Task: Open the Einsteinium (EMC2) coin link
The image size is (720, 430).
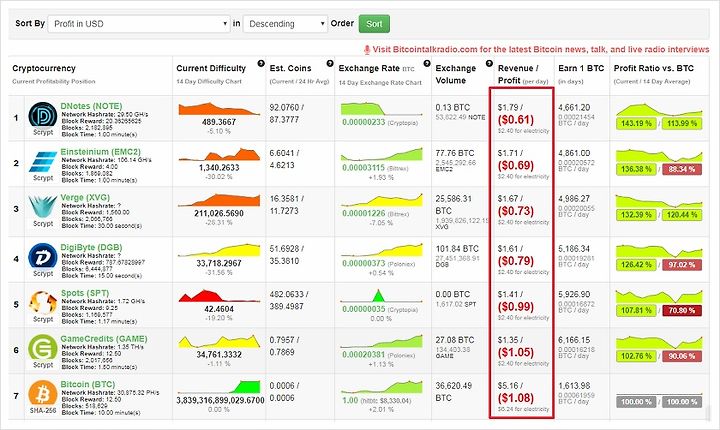Action: pos(101,152)
